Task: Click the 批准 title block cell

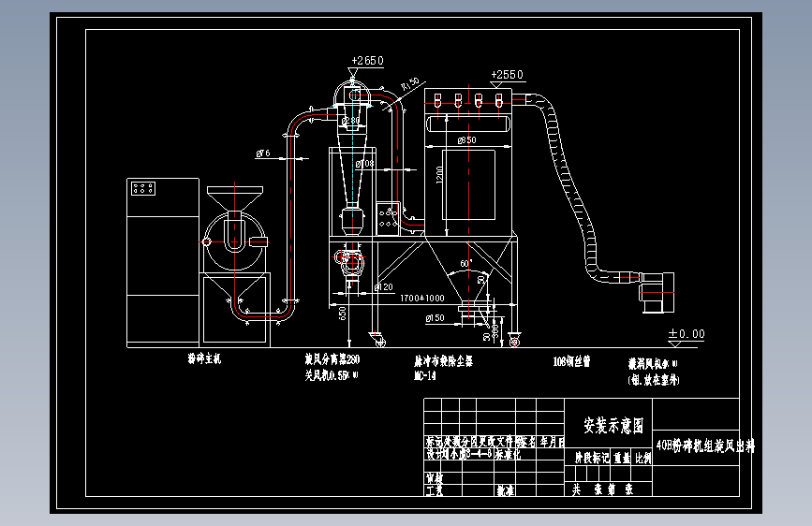Action: tap(506, 489)
